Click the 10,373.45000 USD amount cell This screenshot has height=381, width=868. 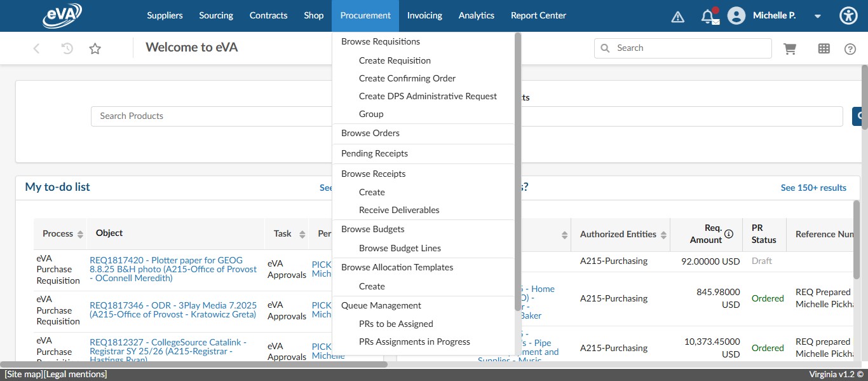712,348
